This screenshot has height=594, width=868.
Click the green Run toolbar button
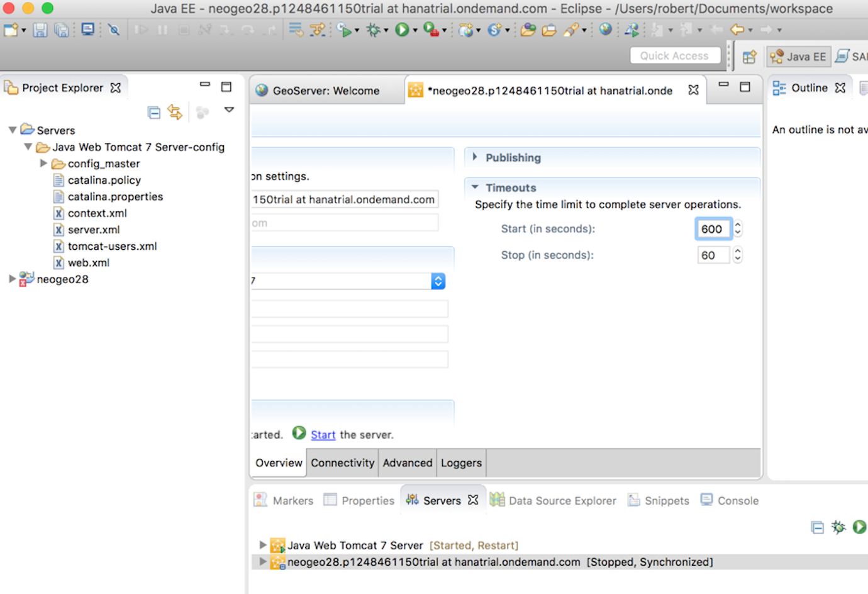[x=402, y=30]
